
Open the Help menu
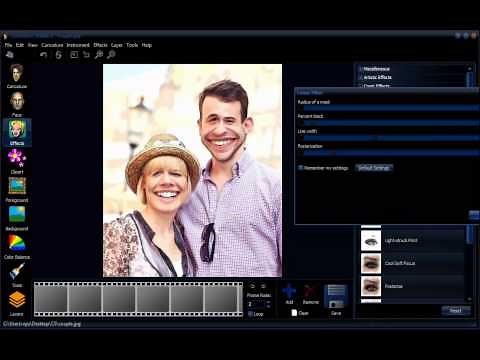(147, 45)
